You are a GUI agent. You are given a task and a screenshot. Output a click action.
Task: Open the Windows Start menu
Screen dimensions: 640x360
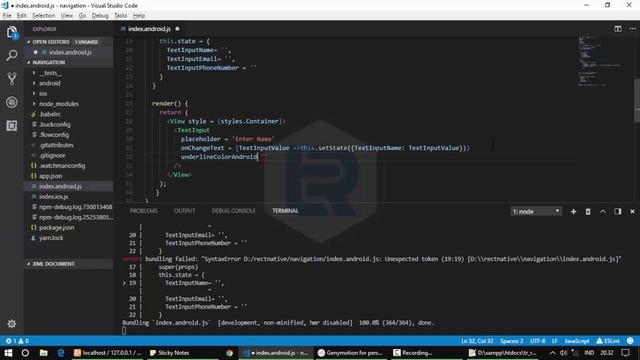coord(8,353)
